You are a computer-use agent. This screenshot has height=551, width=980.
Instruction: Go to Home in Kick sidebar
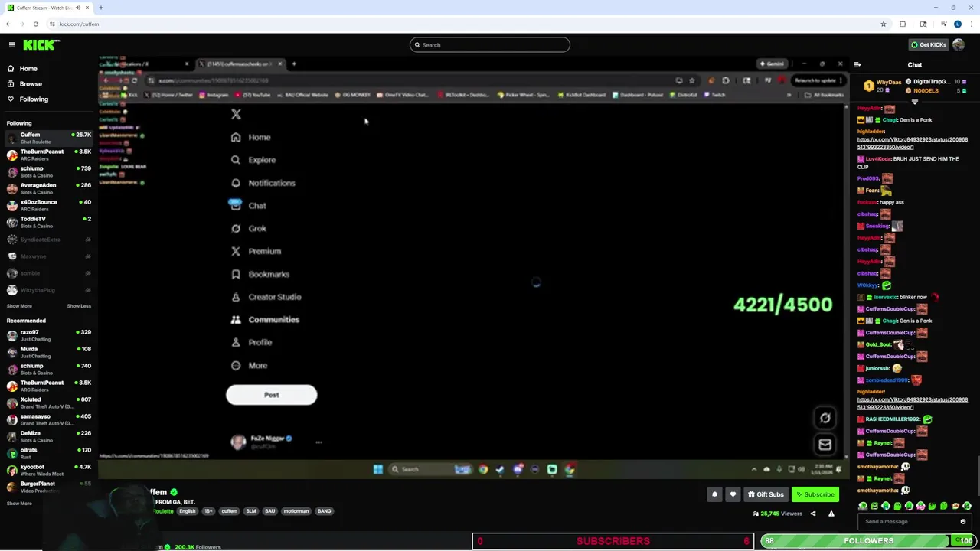pos(28,69)
